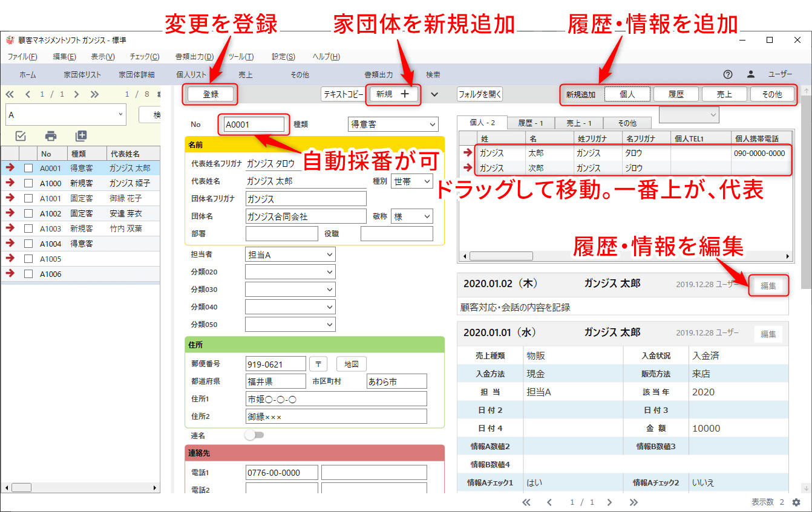
Task: Expand the 担当者 dropdown showing 担当A
Action: point(290,255)
